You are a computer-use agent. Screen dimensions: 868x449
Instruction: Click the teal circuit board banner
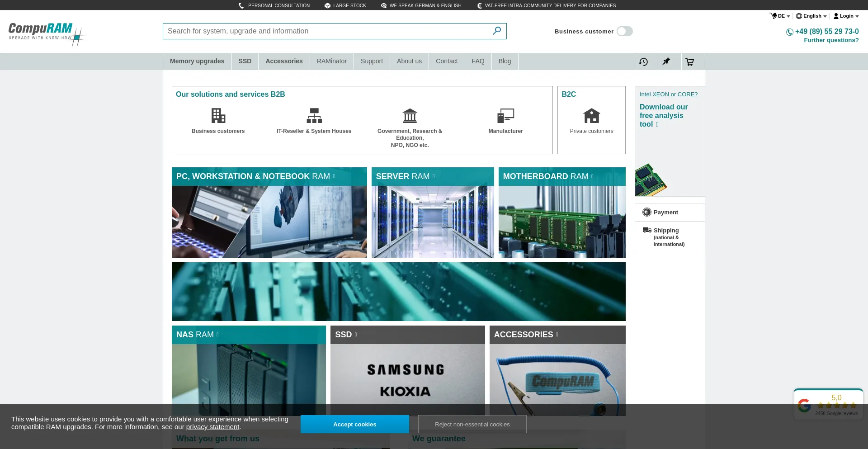point(399,292)
